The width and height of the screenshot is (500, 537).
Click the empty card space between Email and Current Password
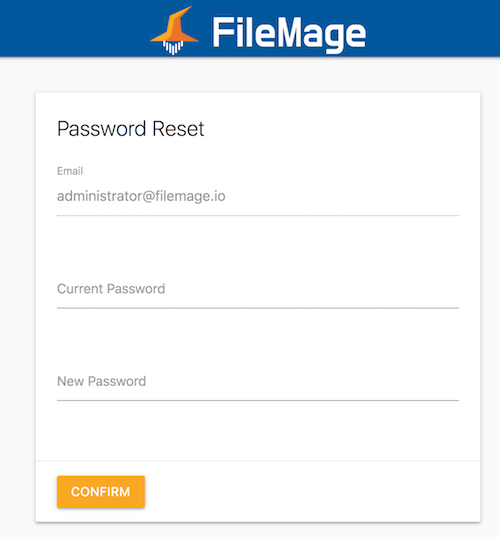pos(258,247)
